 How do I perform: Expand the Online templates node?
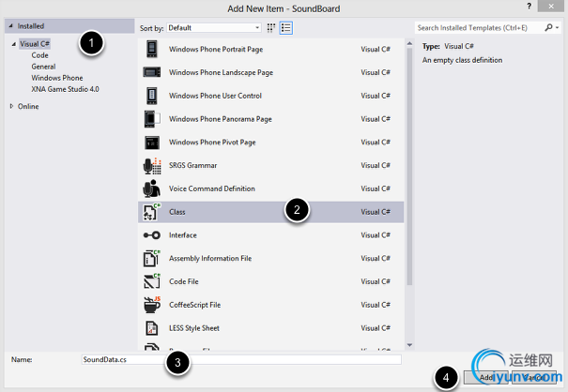(11, 106)
